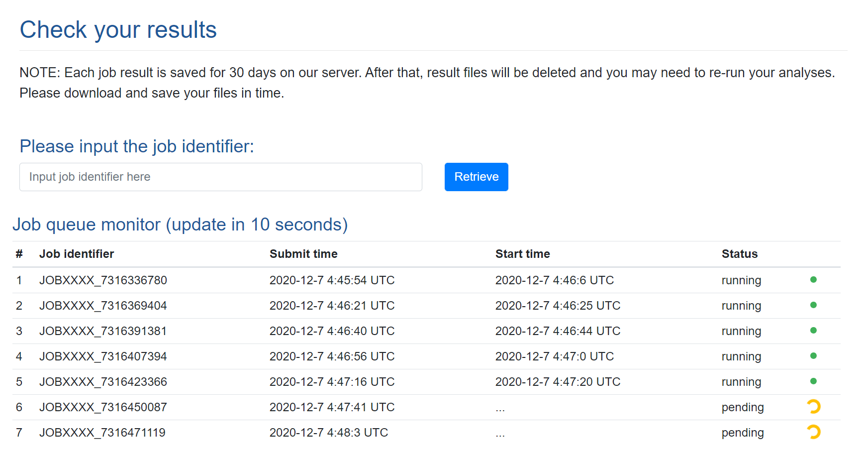
Task: Click the Submit time column header
Action: [x=303, y=254]
